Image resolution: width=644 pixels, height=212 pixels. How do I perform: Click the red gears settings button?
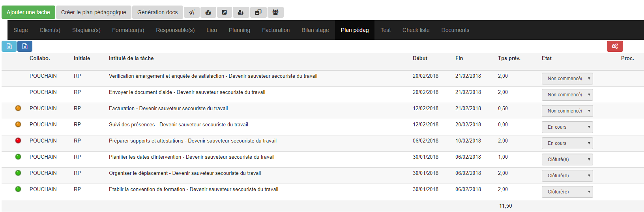615,46
